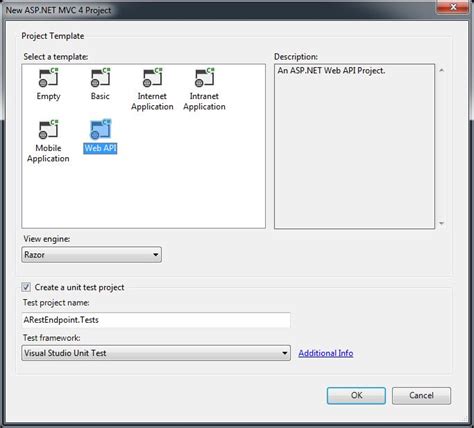Click the Description scroll up arrow
This screenshot has width=474, height=428.
tap(442, 70)
